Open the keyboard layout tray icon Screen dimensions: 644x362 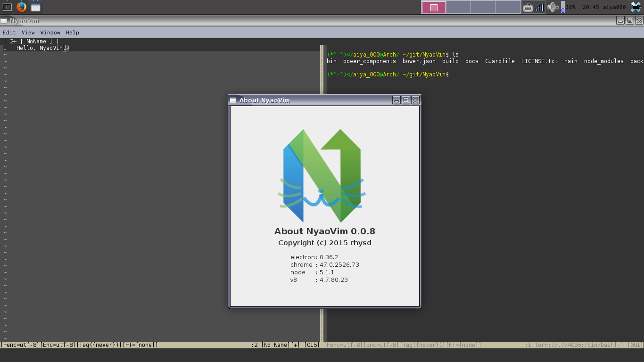tap(528, 7)
